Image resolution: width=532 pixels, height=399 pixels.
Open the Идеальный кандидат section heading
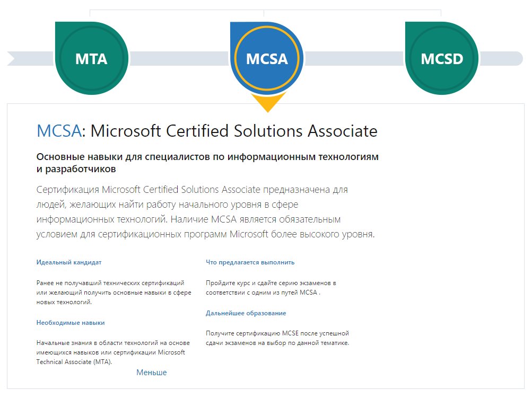pyautogui.click(x=69, y=262)
